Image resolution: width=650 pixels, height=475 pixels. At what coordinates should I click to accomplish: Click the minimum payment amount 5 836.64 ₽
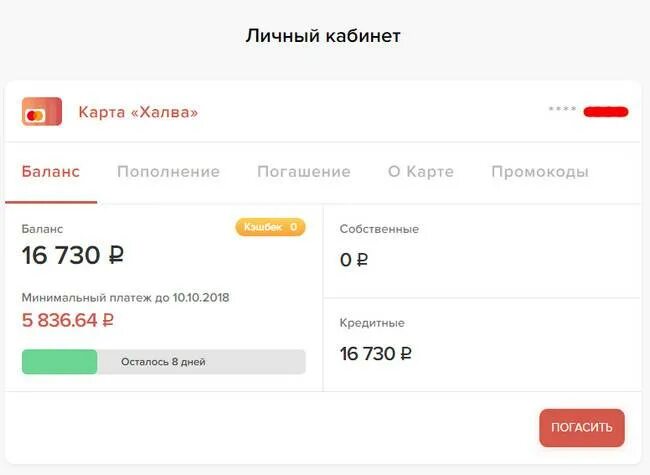[x=68, y=320]
